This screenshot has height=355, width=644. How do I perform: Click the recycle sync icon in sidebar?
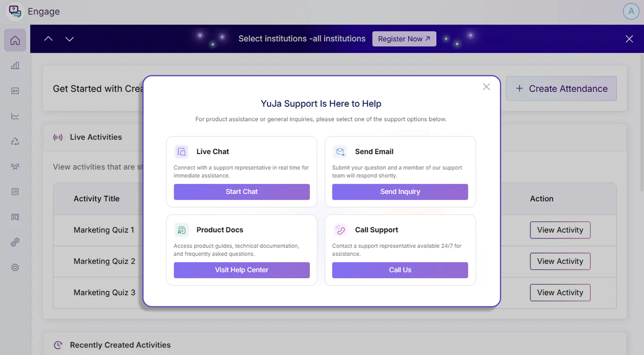point(15,141)
